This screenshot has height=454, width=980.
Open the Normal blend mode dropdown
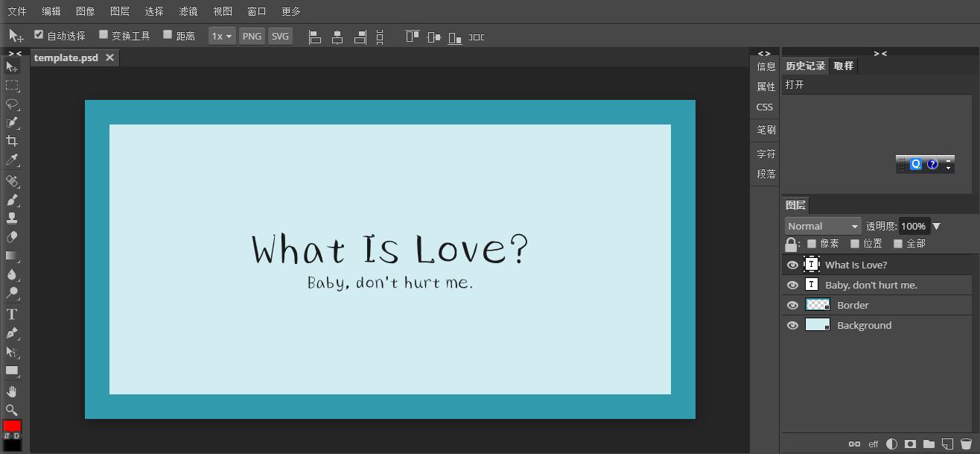pyautogui.click(x=822, y=226)
